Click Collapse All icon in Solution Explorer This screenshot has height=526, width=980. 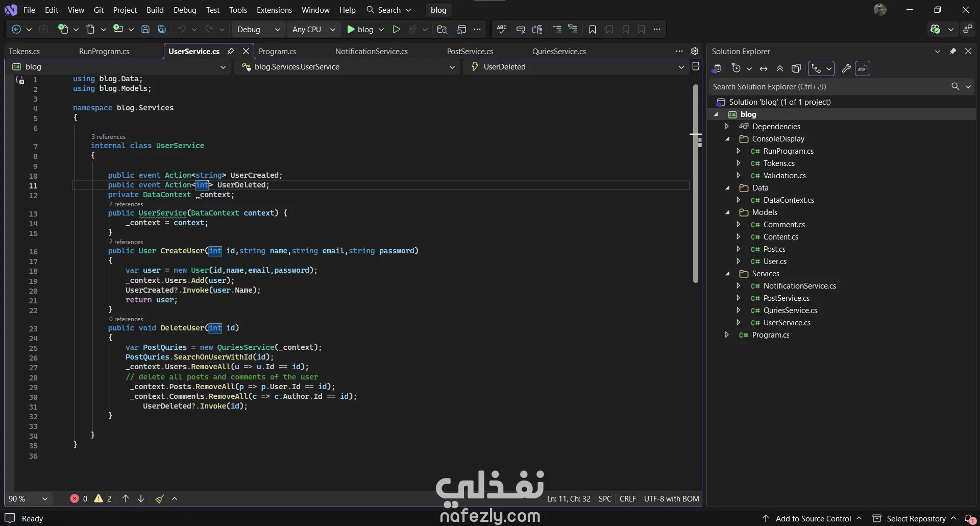[x=780, y=68]
